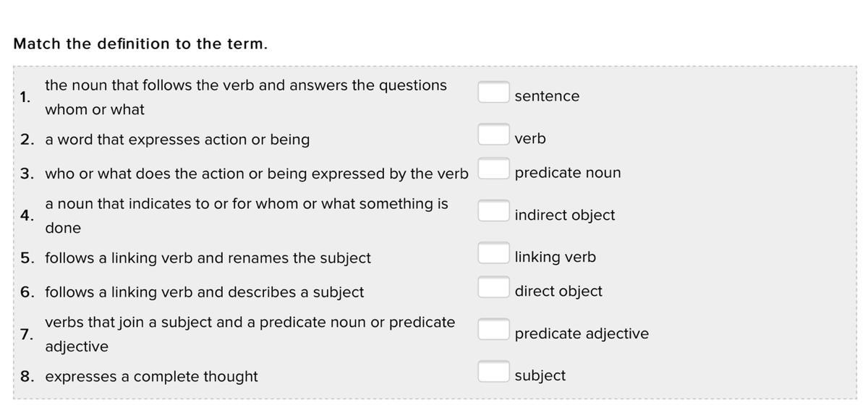Select the "predicate noun" term label

pos(568,173)
